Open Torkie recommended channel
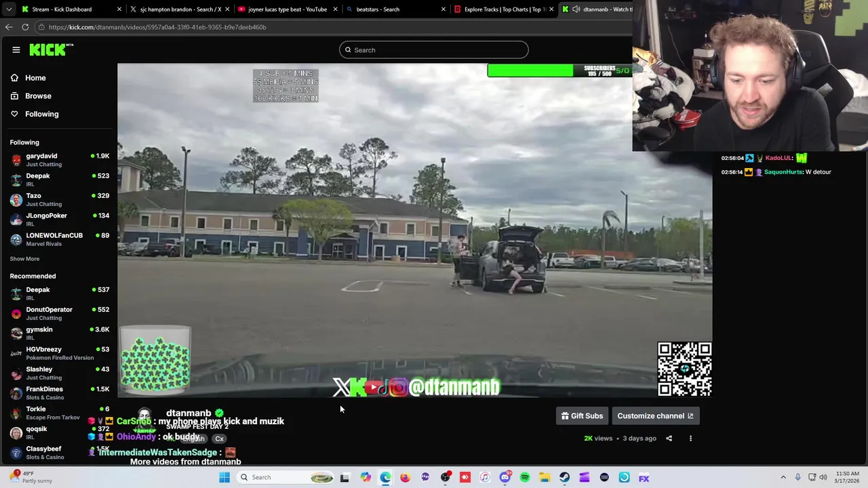 60,413
